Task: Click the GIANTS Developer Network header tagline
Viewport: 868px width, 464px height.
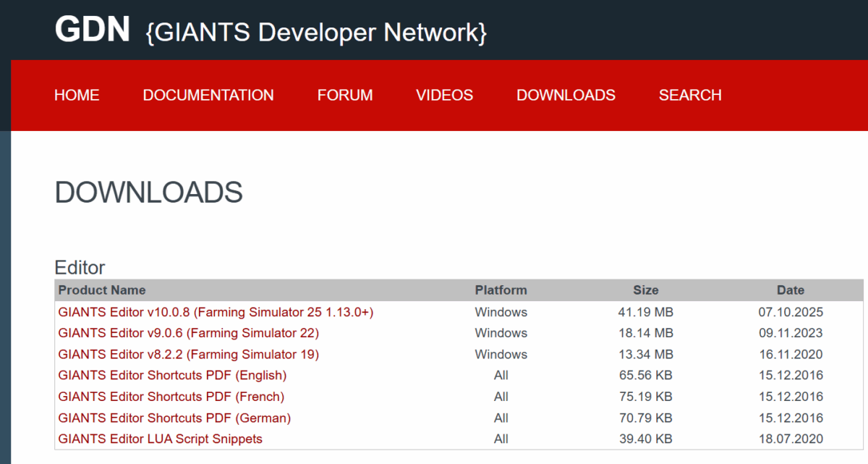Action: (x=316, y=33)
